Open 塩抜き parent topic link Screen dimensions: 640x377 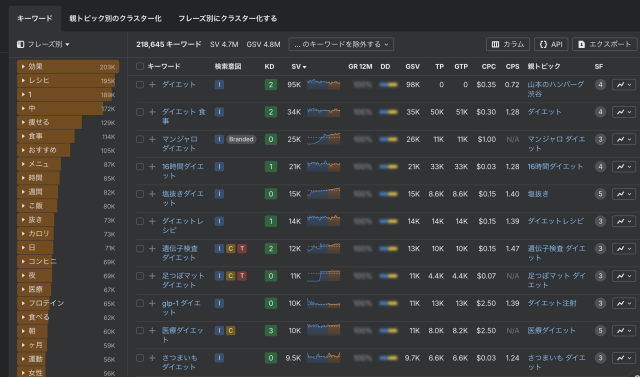[538, 194]
